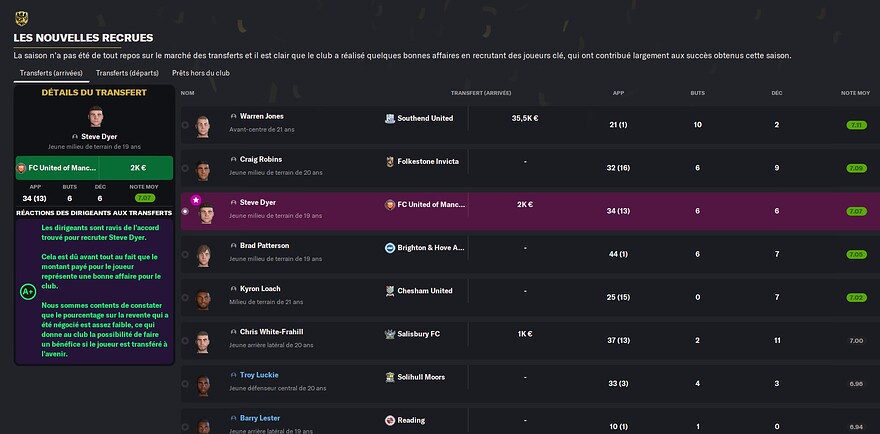This screenshot has height=434, width=880.
Task: Click the Reading club badge
Action: [x=389, y=421]
